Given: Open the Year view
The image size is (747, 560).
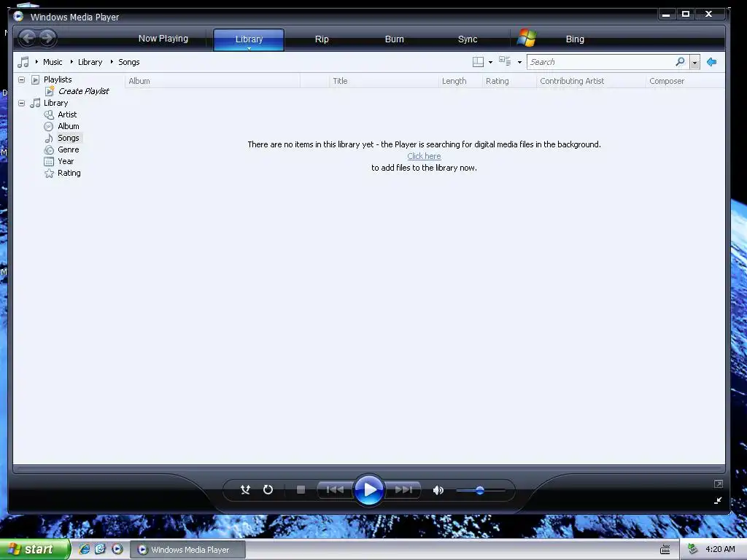Looking at the screenshot, I should pyautogui.click(x=65, y=161).
